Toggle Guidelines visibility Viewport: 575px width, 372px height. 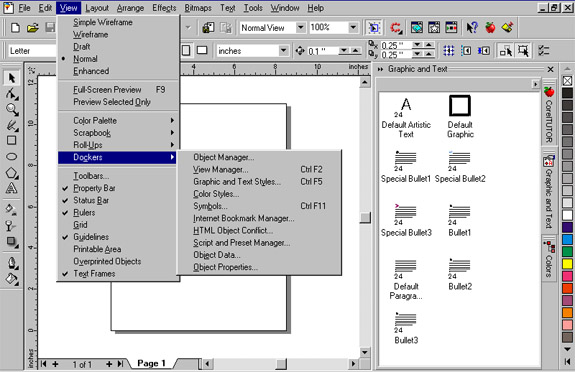click(x=91, y=237)
